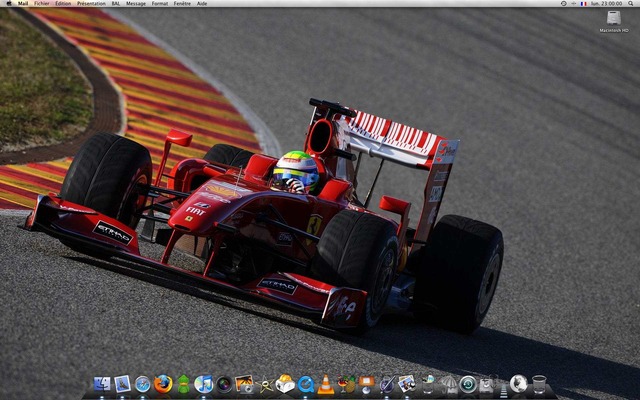
Task: Open Keynote podium icon in dock
Action: click(367, 384)
